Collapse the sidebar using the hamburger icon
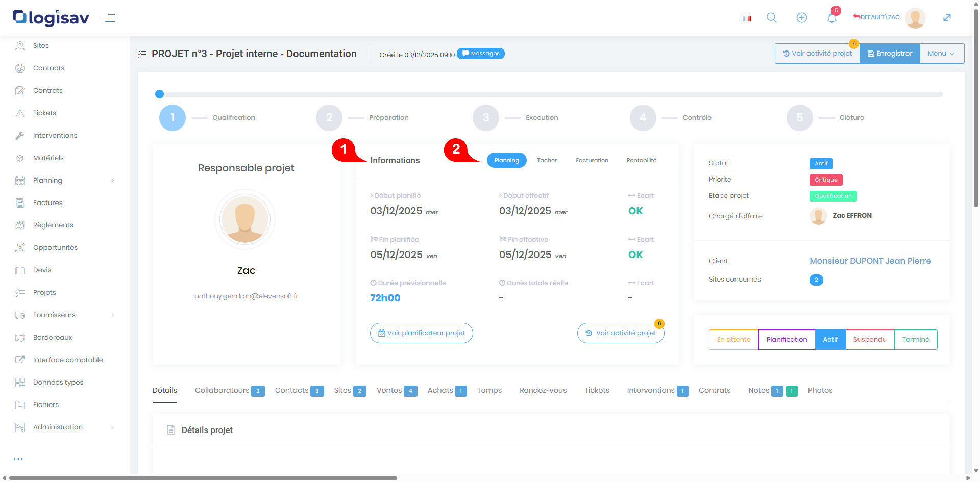 (108, 18)
